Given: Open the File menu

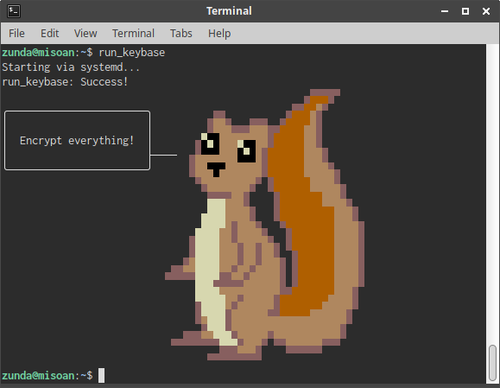Looking at the screenshot, I should 17,33.
